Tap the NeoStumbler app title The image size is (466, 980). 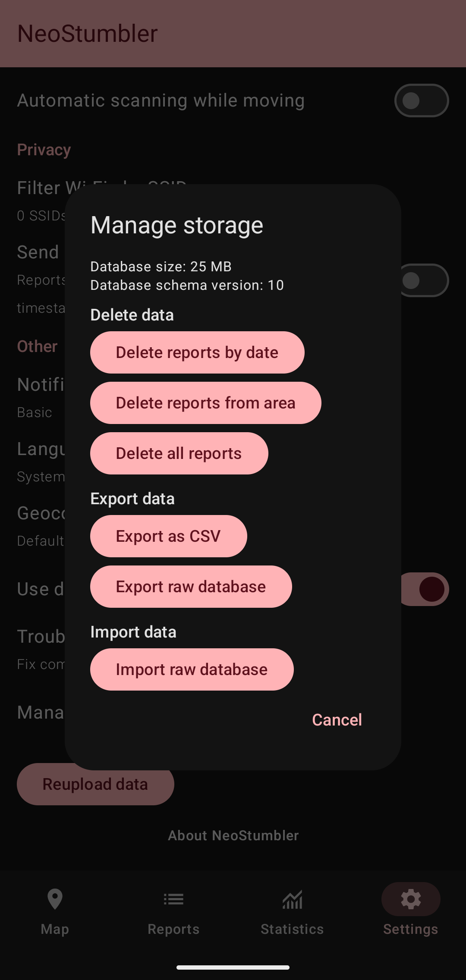88,34
